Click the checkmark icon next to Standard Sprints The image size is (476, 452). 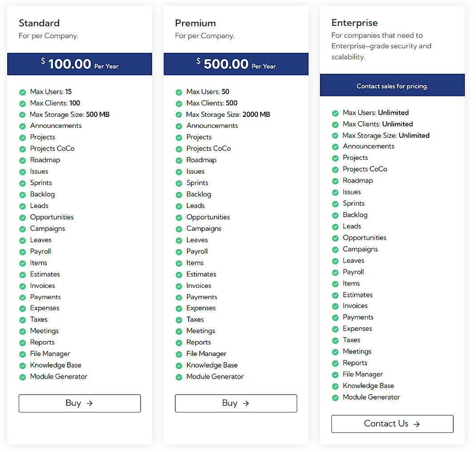22,183
